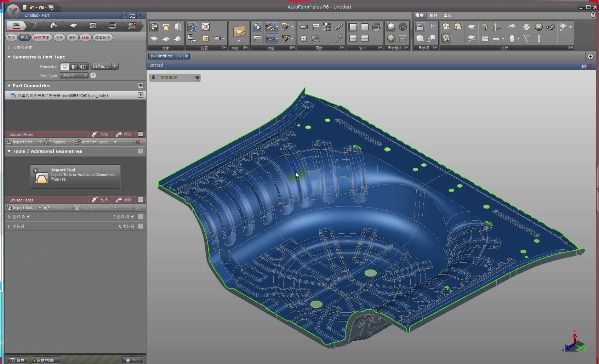Toggle visibility eye for body1 geometry row
The height and width of the screenshot is (364, 599).
click(x=141, y=95)
